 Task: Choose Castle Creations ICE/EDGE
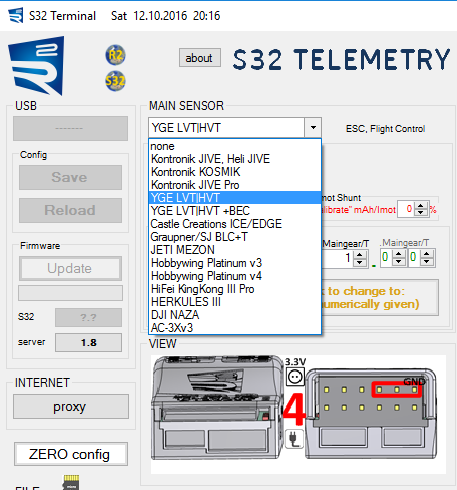[x=235, y=224]
